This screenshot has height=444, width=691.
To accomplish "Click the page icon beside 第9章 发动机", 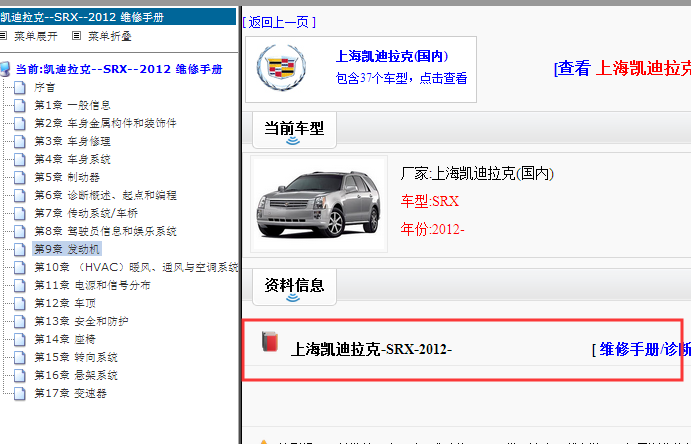I will click(20, 250).
